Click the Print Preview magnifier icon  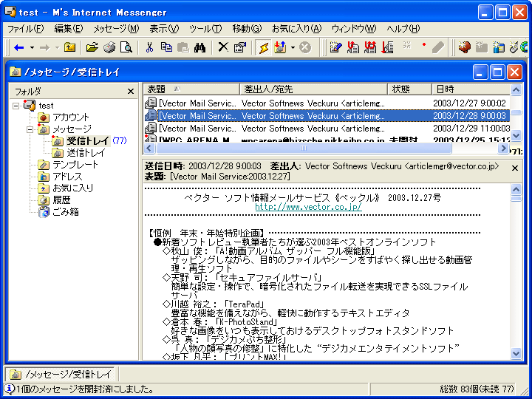click(x=126, y=48)
